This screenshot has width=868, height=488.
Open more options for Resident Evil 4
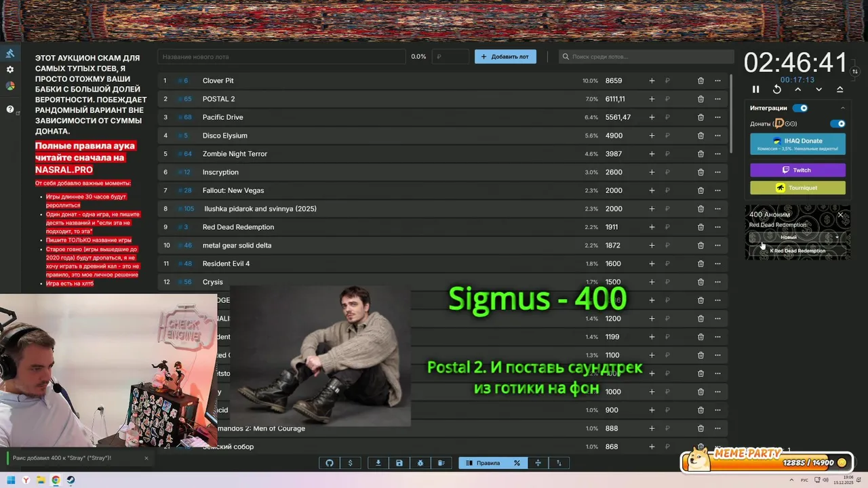pyautogui.click(x=717, y=264)
